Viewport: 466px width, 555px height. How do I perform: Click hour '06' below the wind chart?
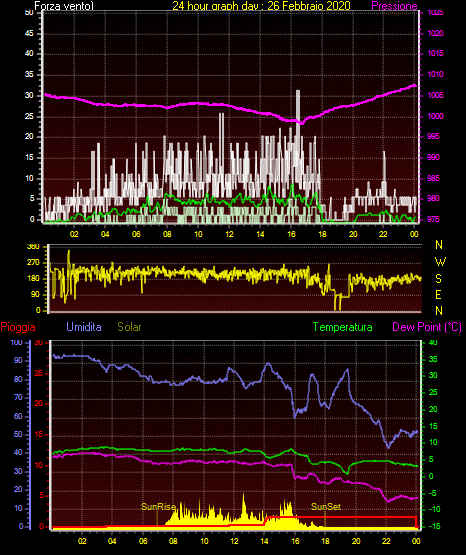pos(136,234)
